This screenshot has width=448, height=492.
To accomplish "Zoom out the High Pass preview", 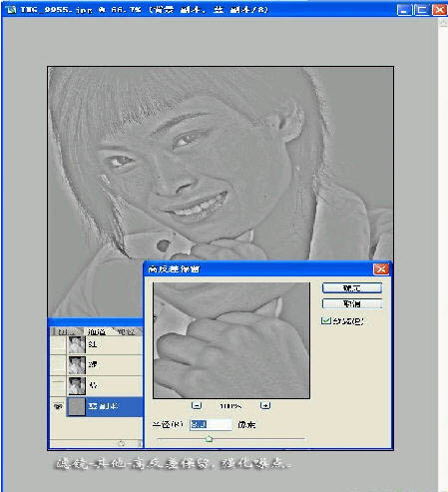I will [197, 405].
